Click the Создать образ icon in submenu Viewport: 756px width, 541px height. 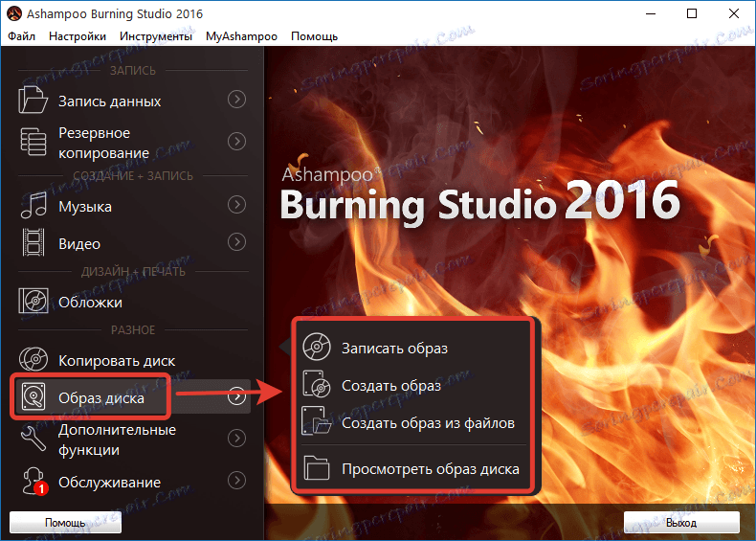click(x=317, y=384)
